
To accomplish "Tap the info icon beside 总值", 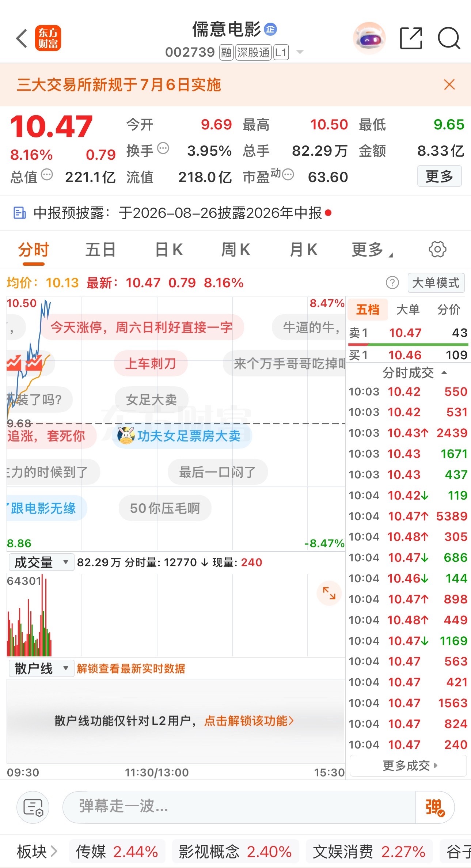I will pyautogui.click(x=47, y=175).
